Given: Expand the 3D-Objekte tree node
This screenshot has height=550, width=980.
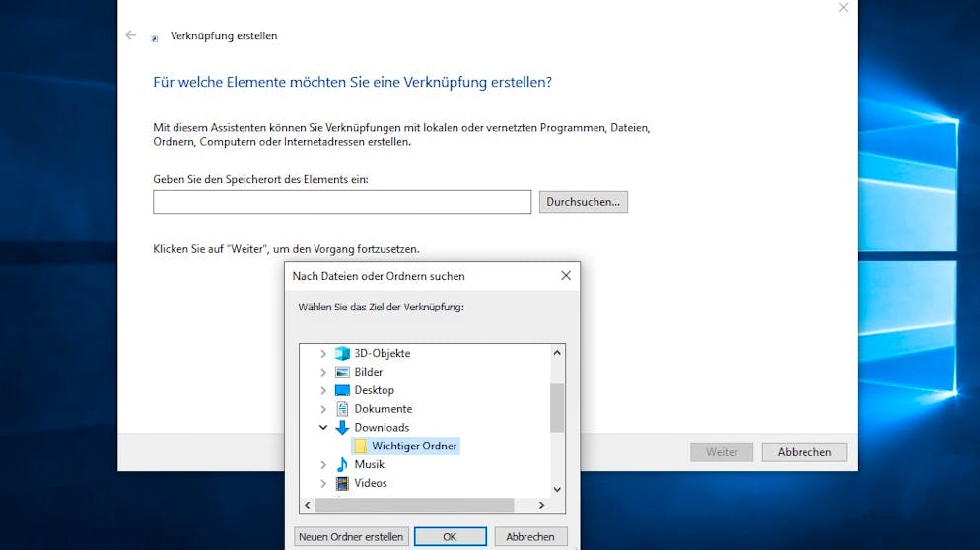Looking at the screenshot, I should coord(323,353).
